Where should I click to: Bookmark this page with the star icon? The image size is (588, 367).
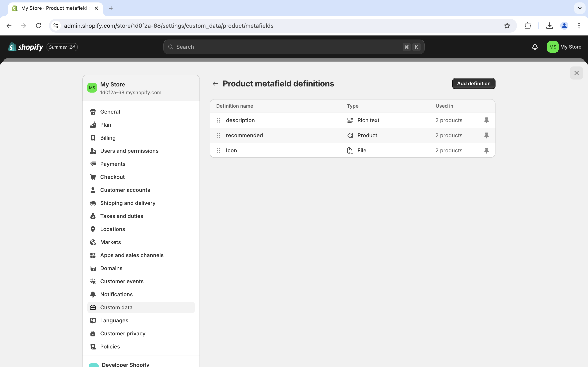click(x=507, y=26)
